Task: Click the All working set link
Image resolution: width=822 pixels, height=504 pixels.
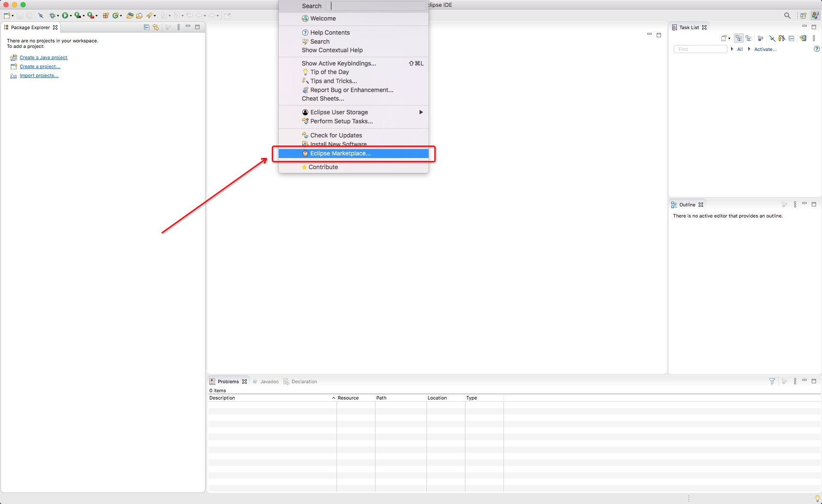Action: pos(740,49)
